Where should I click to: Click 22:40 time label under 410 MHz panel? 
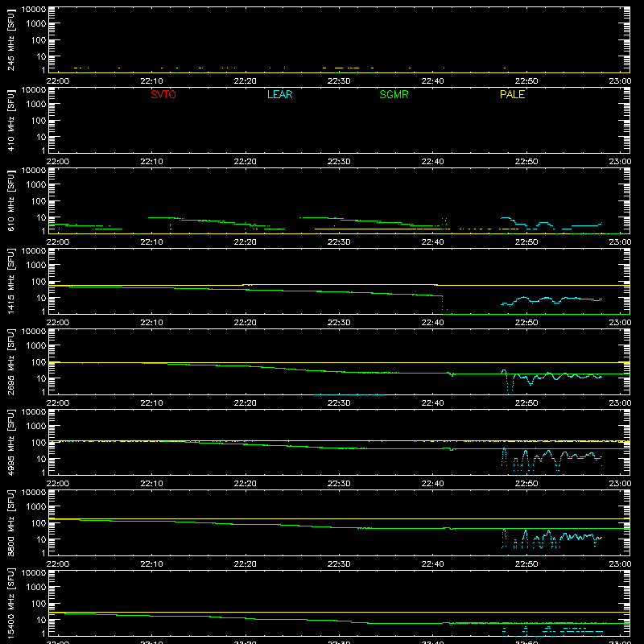[432, 162]
